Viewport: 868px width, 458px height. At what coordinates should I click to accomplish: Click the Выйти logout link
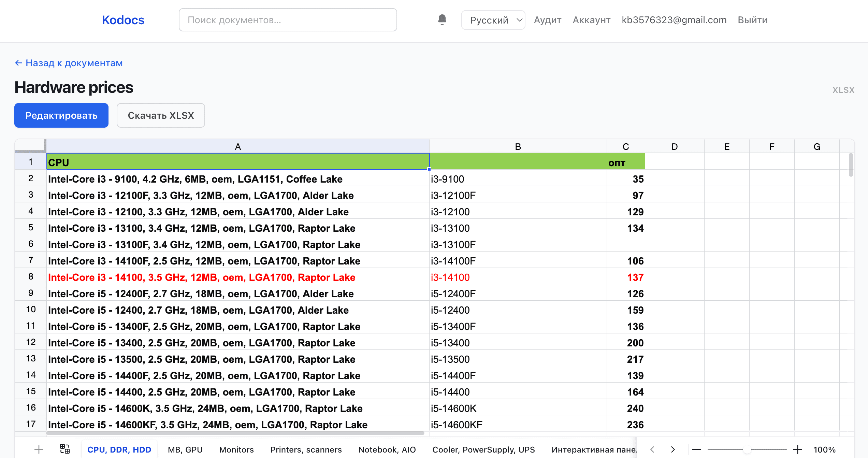point(753,20)
